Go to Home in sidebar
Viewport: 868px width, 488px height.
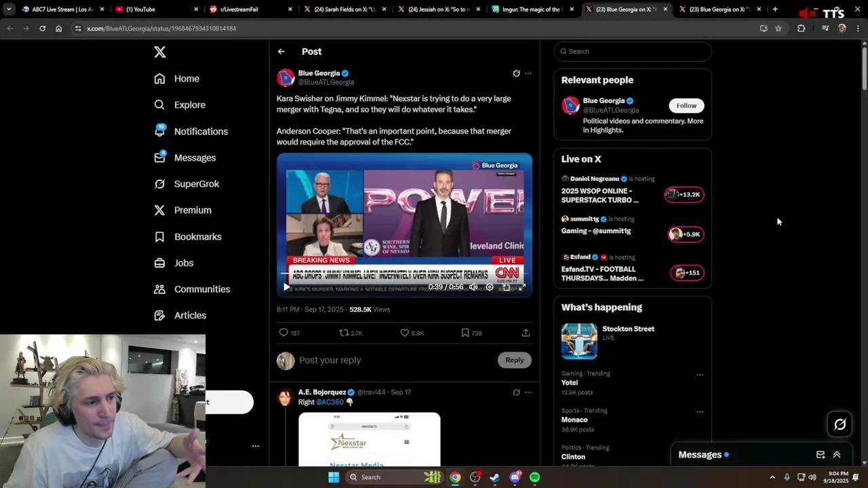[x=176, y=79]
